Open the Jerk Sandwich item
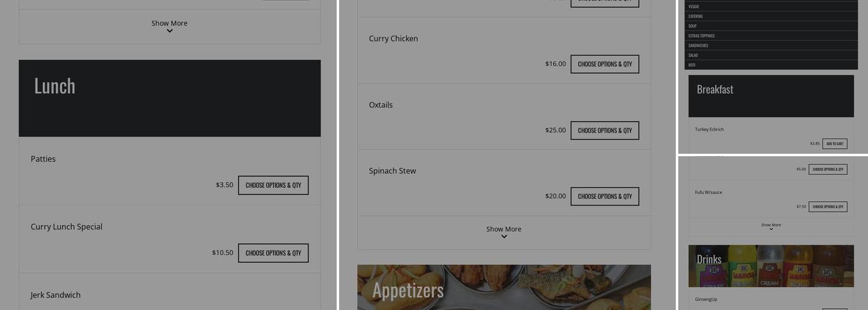 [x=56, y=295]
